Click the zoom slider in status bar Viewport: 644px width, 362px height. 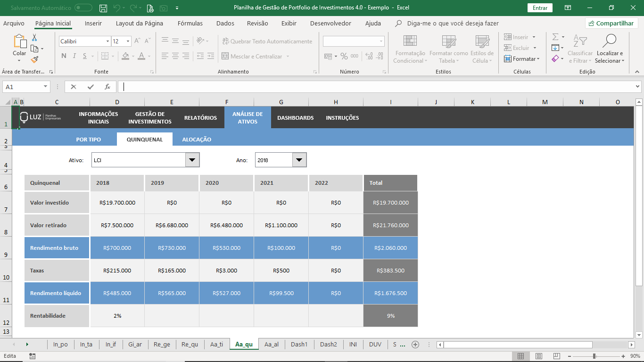point(594,356)
